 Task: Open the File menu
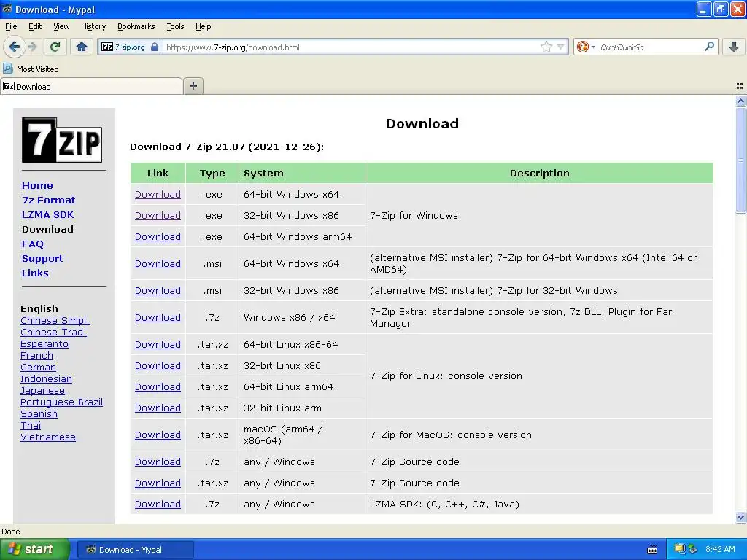[x=11, y=26]
